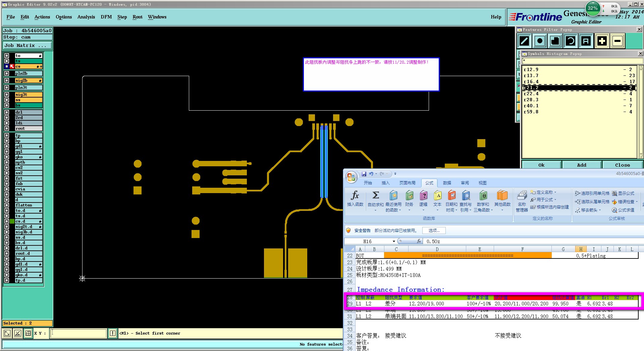Expand Lookup & Reference (查找与引用) dropdown
This screenshot has width=644, height=351.
pos(470,210)
